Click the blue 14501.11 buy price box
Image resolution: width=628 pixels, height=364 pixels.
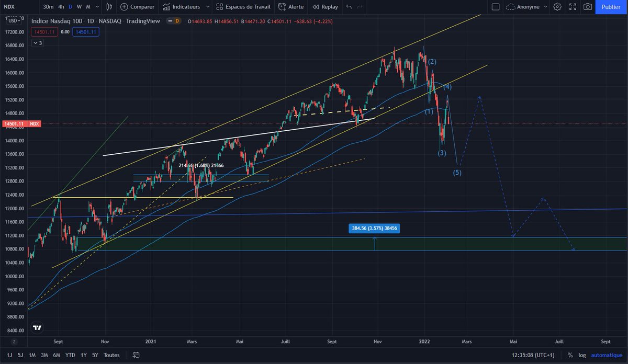[x=86, y=32]
